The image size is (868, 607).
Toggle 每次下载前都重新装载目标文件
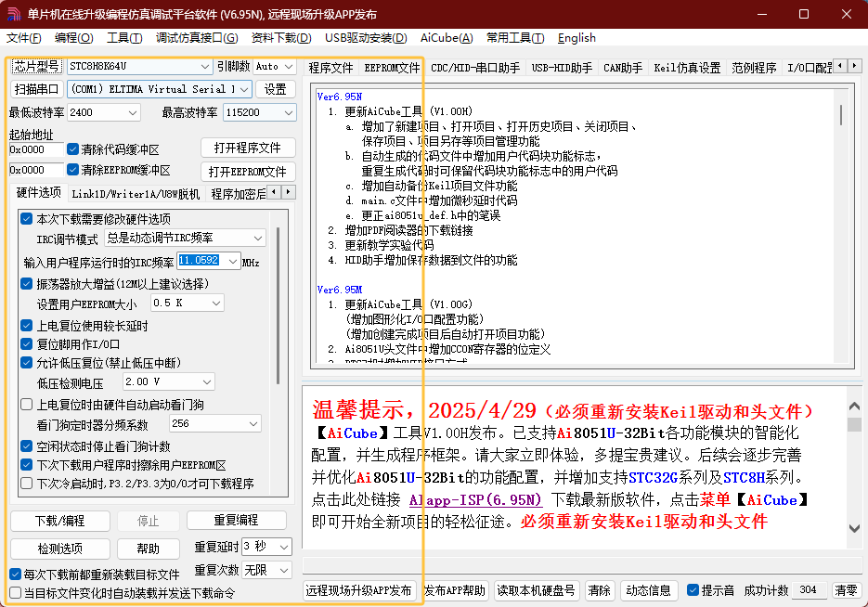coord(16,575)
